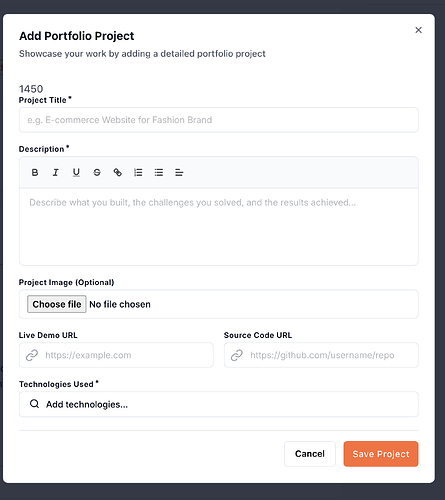Apply italic formatting in description editor
445x500 pixels.
[55, 172]
